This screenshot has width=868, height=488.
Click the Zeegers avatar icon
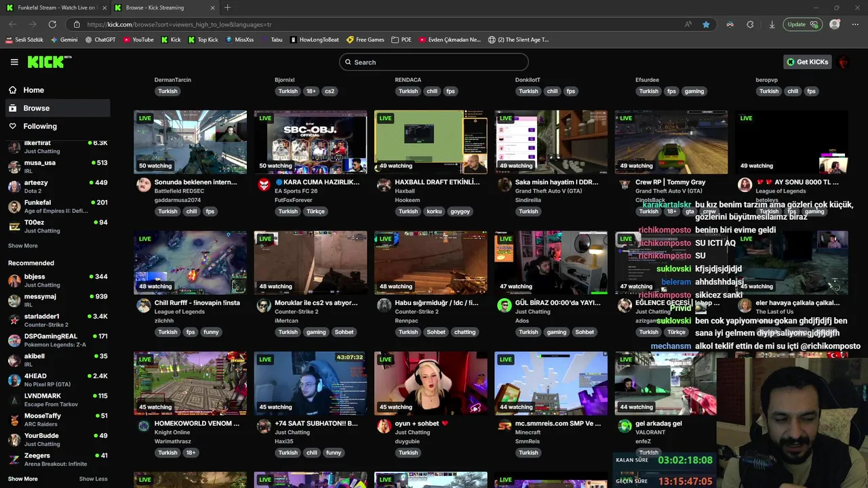pyautogui.click(x=14, y=459)
